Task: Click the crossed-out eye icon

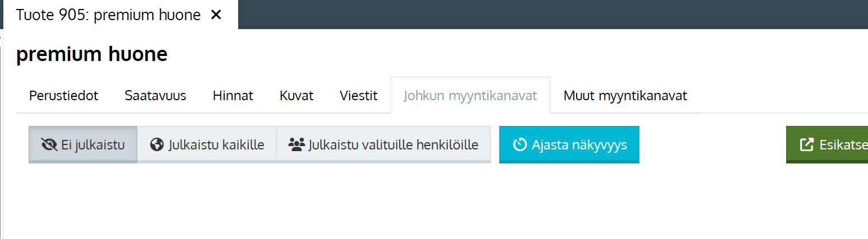Action: coord(49,145)
